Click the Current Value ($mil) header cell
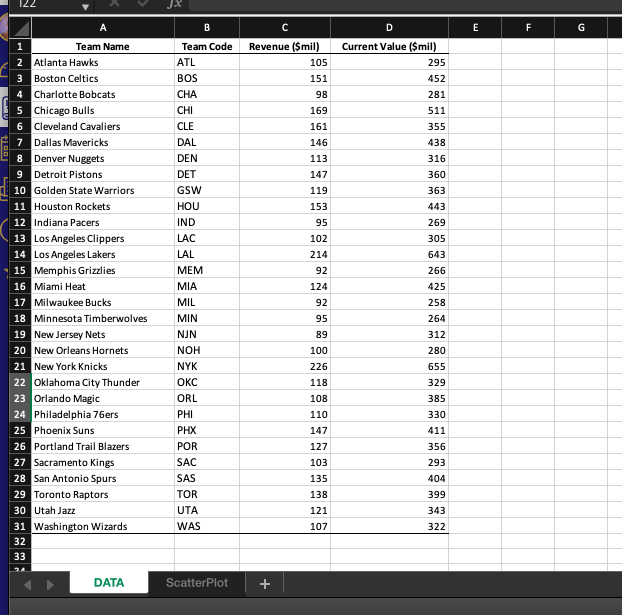This screenshot has height=615, width=622. pyautogui.click(x=390, y=46)
